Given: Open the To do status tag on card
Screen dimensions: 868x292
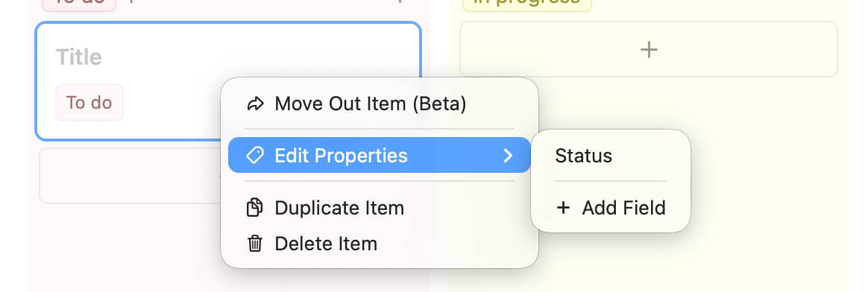Looking at the screenshot, I should (89, 102).
